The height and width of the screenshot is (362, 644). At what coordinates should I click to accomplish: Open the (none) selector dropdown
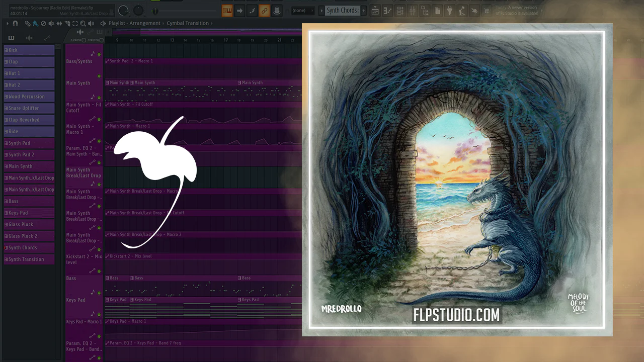click(303, 10)
